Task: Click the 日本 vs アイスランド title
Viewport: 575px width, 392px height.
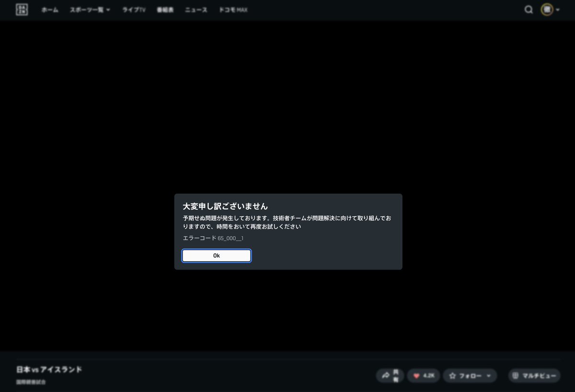Action: (49, 370)
